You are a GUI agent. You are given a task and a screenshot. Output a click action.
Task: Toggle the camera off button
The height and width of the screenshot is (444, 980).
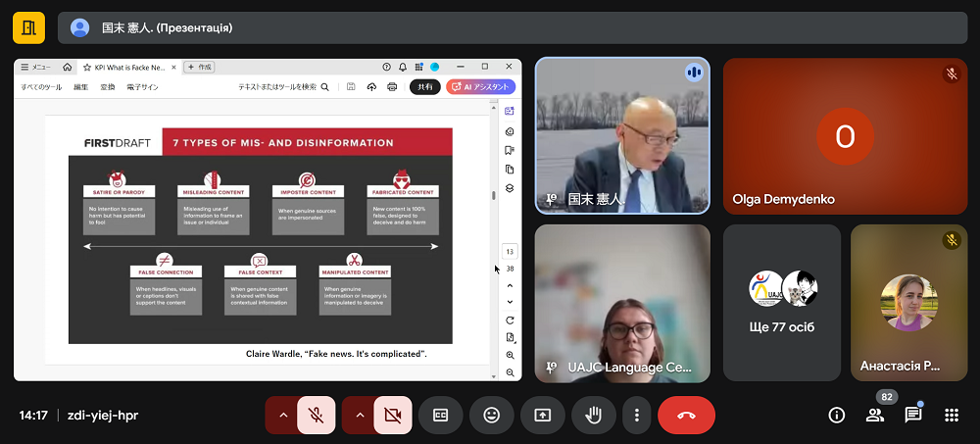393,415
